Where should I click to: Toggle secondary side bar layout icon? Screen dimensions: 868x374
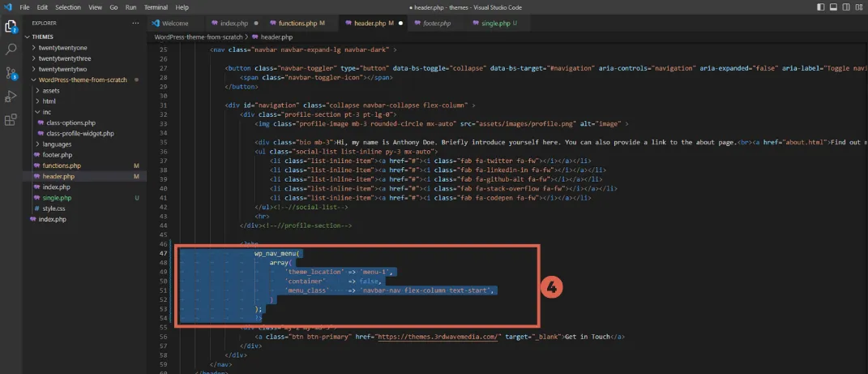click(846, 7)
